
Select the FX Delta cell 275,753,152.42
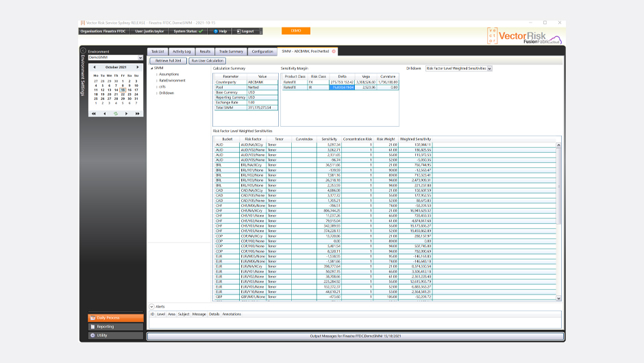tap(342, 82)
